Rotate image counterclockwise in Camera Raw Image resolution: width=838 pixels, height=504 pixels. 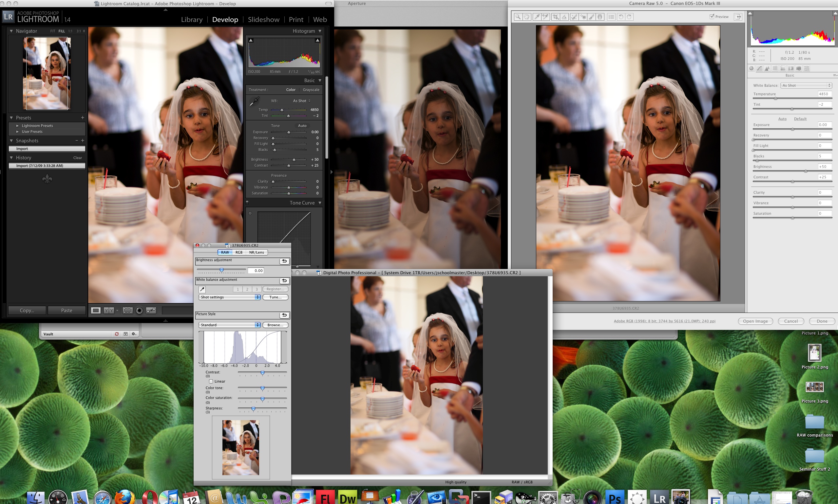621,17
